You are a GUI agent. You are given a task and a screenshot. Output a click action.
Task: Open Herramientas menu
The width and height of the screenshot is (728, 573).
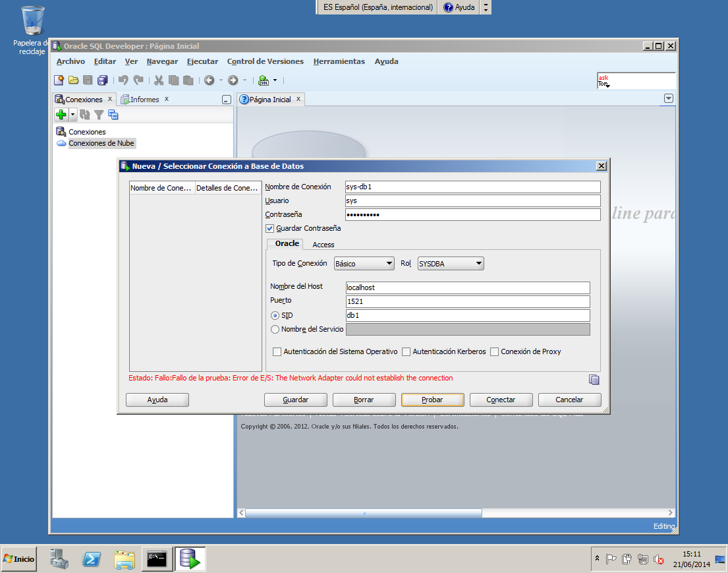(x=339, y=61)
